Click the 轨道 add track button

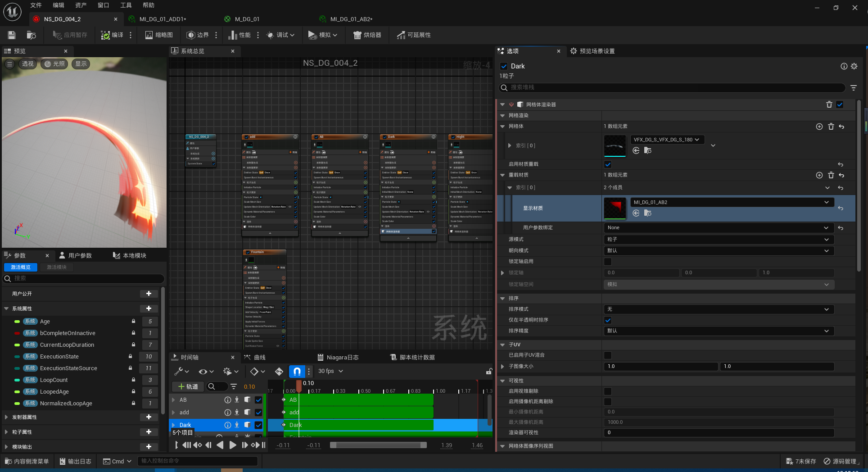click(x=188, y=386)
